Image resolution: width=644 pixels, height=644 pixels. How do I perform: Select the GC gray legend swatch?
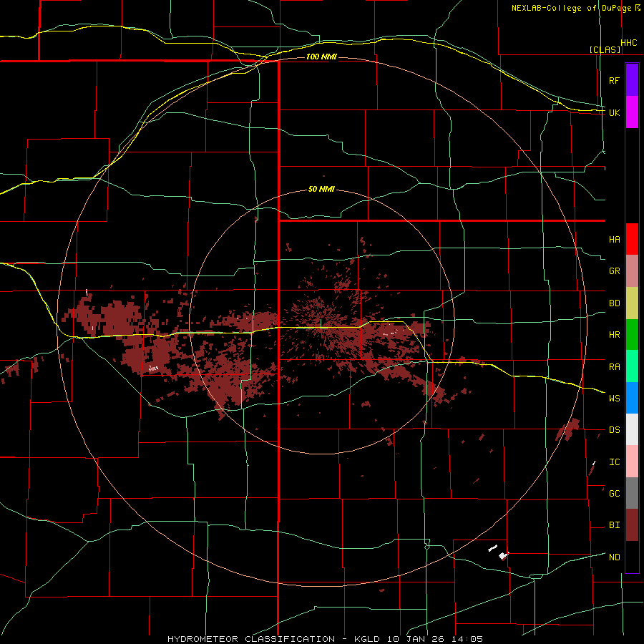click(x=632, y=493)
